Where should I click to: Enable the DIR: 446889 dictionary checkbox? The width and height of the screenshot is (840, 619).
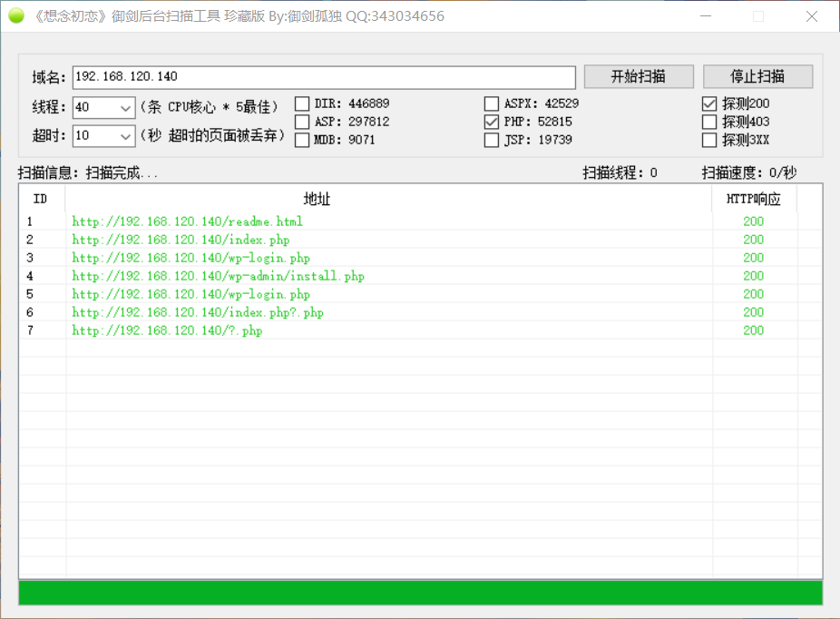[302, 103]
